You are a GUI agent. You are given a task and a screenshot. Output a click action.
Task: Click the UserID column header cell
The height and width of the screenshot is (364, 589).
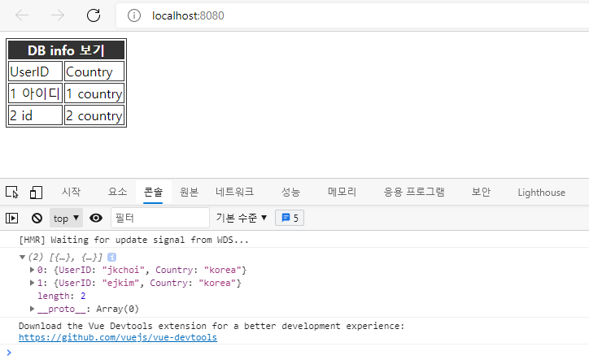pyautogui.click(x=35, y=71)
